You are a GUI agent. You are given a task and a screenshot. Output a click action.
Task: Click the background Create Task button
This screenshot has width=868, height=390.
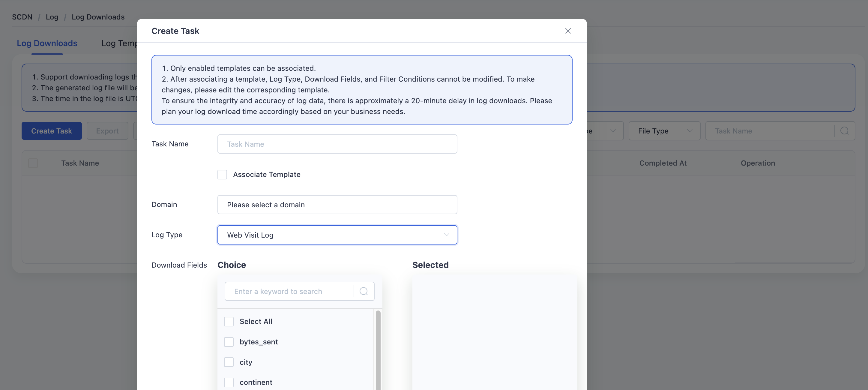(x=52, y=131)
